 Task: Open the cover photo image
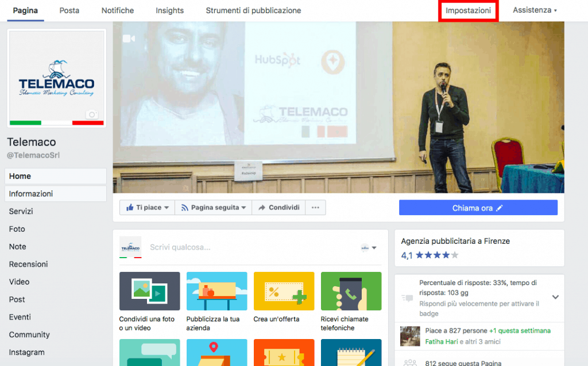[338, 107]
